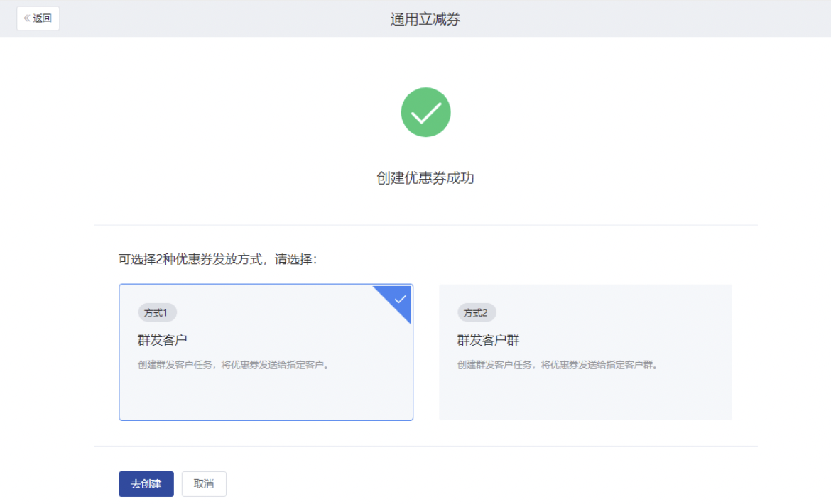Click the gray header bar right of title

pos(639,19)
